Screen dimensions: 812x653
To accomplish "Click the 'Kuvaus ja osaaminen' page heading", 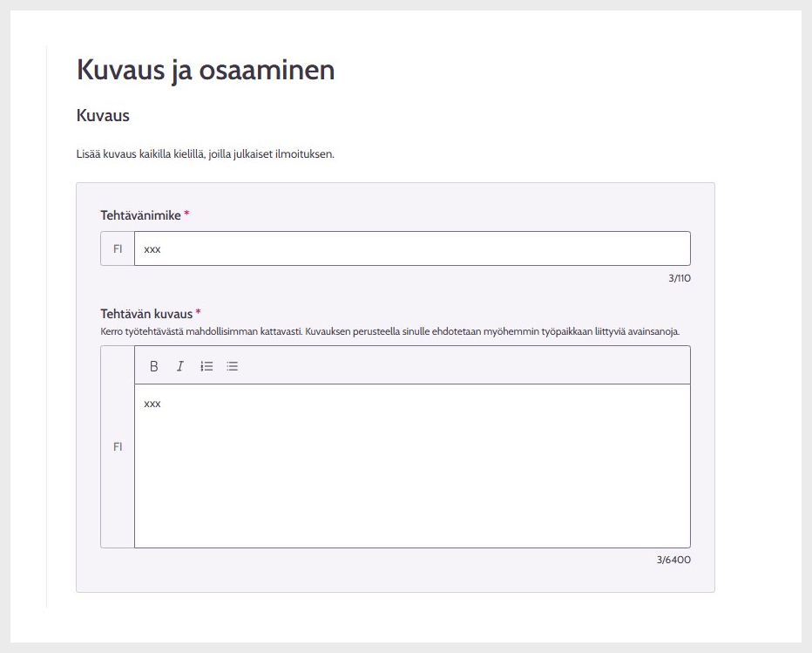I will pyautogui.click(x=206, y=70).
